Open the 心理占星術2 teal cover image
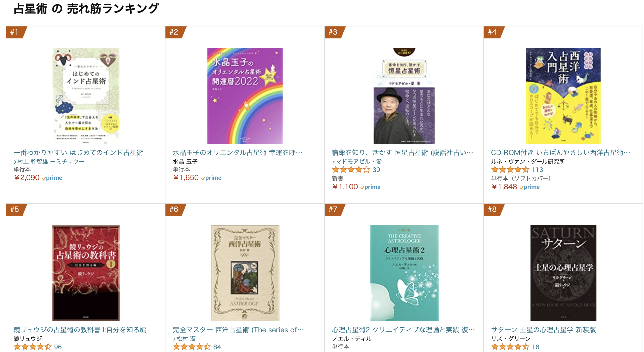 point(404,273)
